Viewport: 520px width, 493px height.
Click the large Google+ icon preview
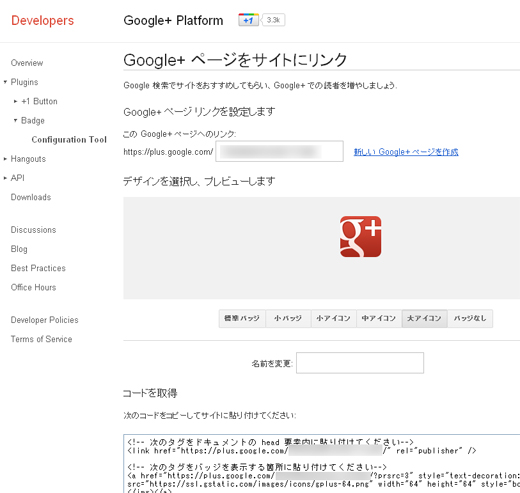(x=360, y=236)
